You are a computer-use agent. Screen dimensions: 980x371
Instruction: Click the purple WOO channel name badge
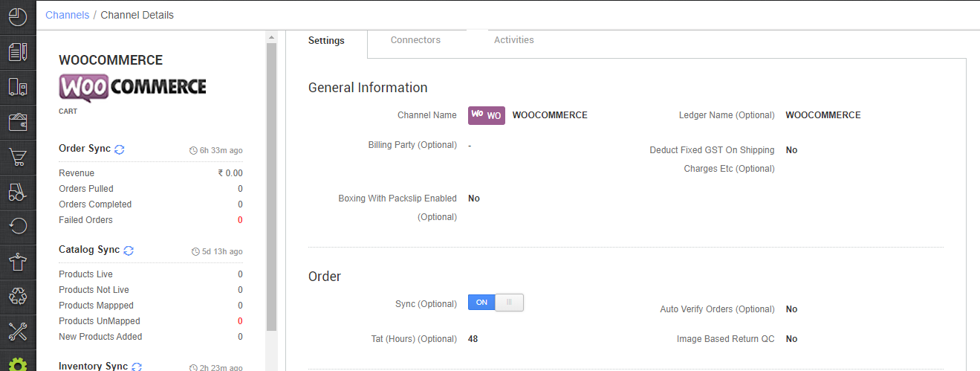(x=487, y=115)
